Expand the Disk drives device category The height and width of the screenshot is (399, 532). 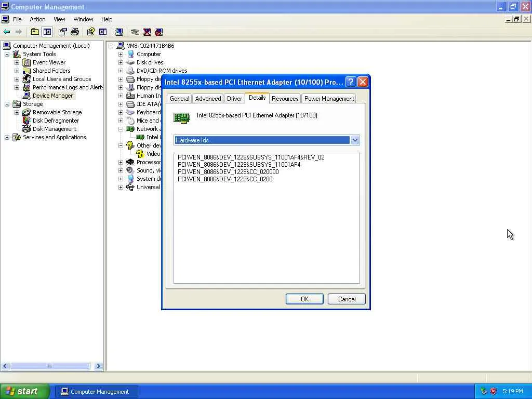point(121,62)
